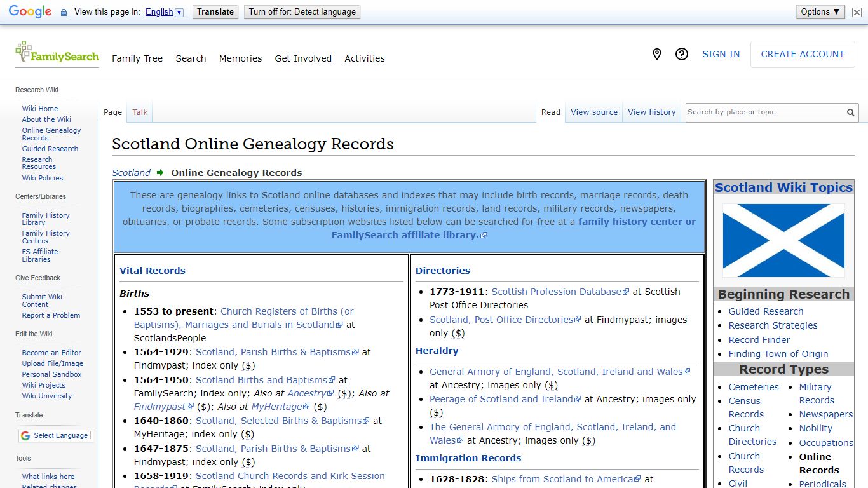Click Become an Editor
The height and width of the screenshot is (488, 868).
(51, 353)
